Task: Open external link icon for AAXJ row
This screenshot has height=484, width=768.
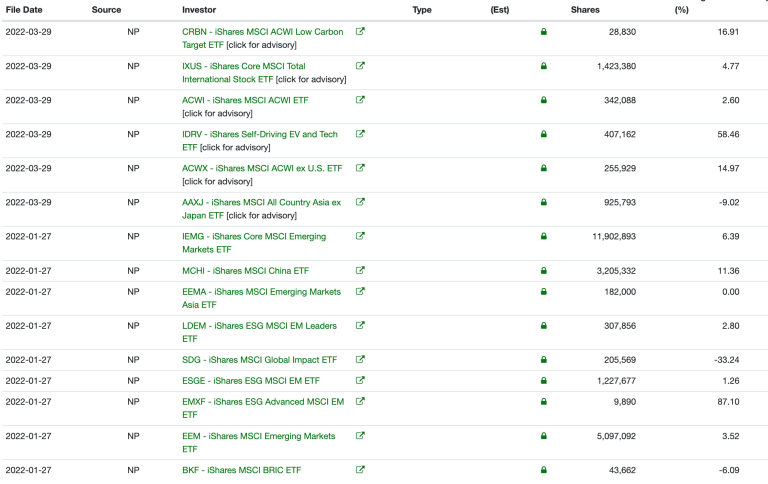Action: click(x=360, y=202)
